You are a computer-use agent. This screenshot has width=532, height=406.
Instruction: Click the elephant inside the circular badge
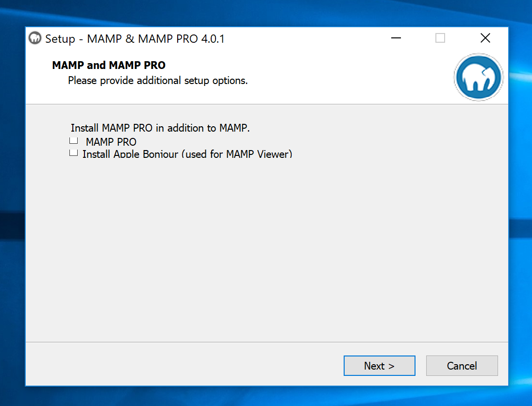pos(478,77)
